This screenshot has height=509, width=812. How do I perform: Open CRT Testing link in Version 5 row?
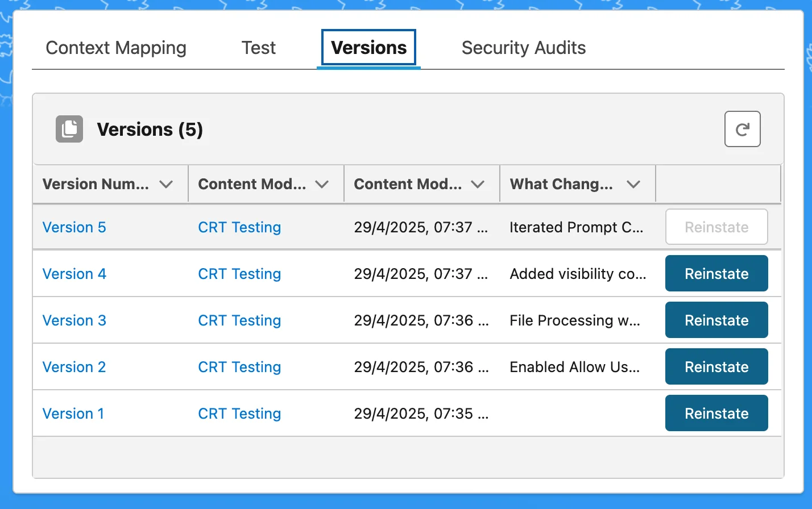point(239,227)
